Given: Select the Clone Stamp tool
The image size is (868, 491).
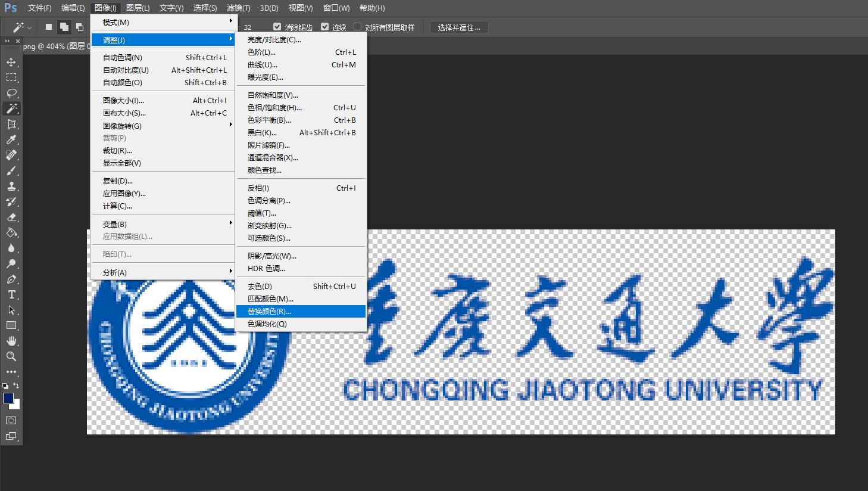Looking at the screenshot, I should tap(11, 186).
